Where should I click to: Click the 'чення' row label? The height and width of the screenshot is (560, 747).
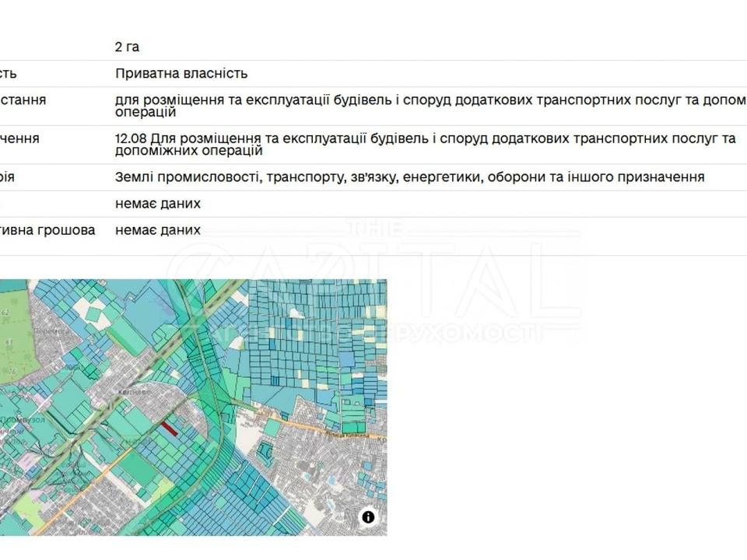(19, 139)
